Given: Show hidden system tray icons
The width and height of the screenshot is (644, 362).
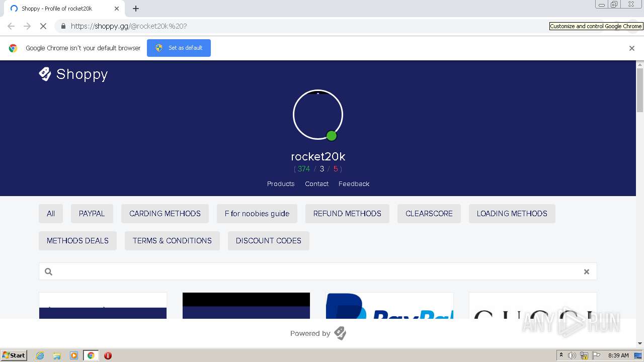Looking at the screenshot, I should [561, 355].
